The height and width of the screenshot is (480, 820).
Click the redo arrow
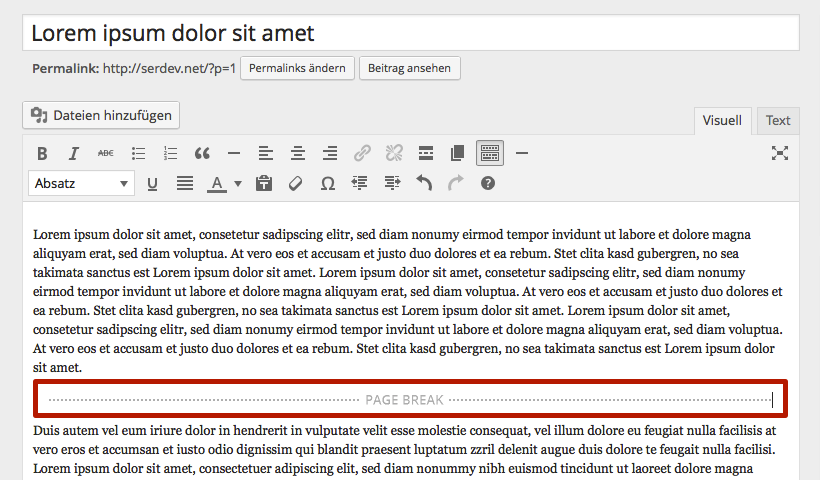[x=455, y=184]
